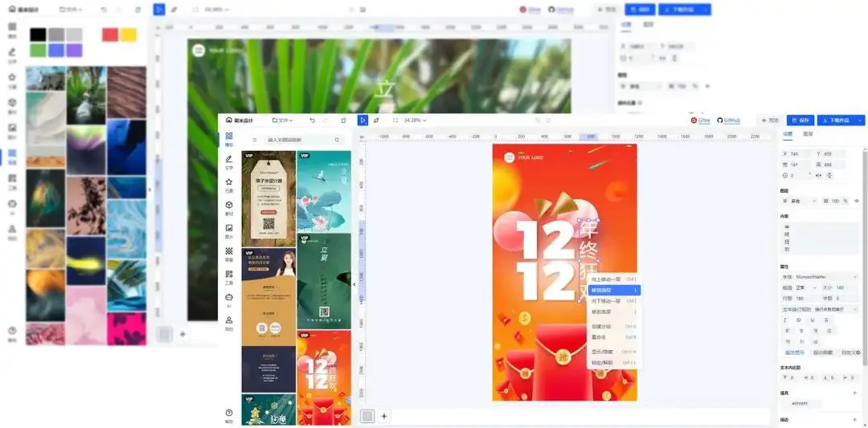Pick the red color swatch in back window
Viewport: 868px width, 428px height.
pos(110,35)
